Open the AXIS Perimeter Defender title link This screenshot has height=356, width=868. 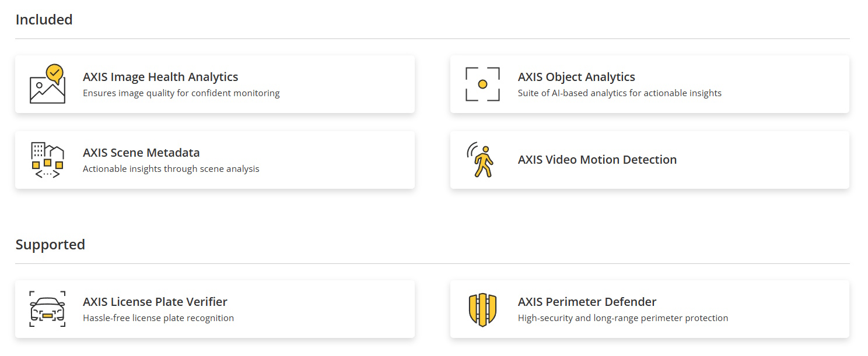tap(587, 302)
